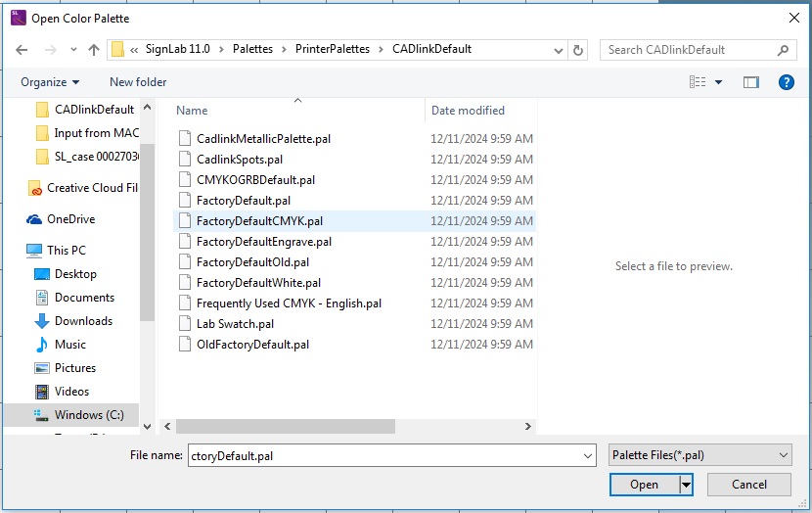
Task: Change the view layout icon
Action: pos(698,82)
